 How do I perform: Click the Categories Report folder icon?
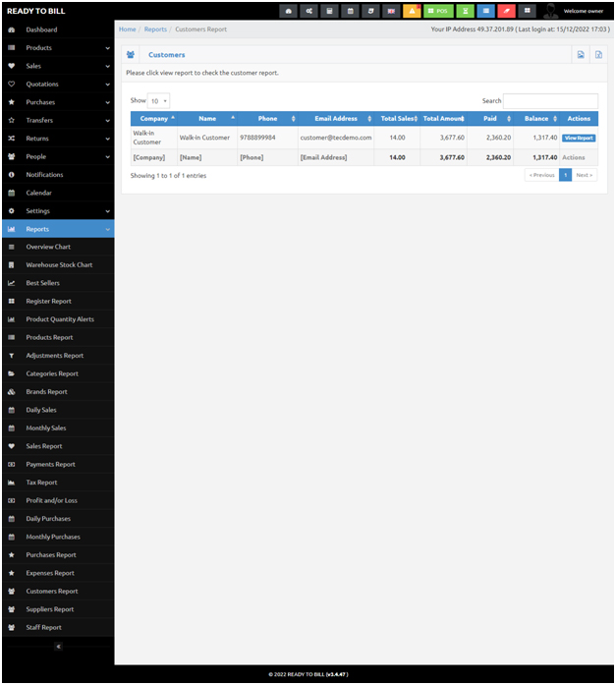pyautogui.click(x=12, y=373)
